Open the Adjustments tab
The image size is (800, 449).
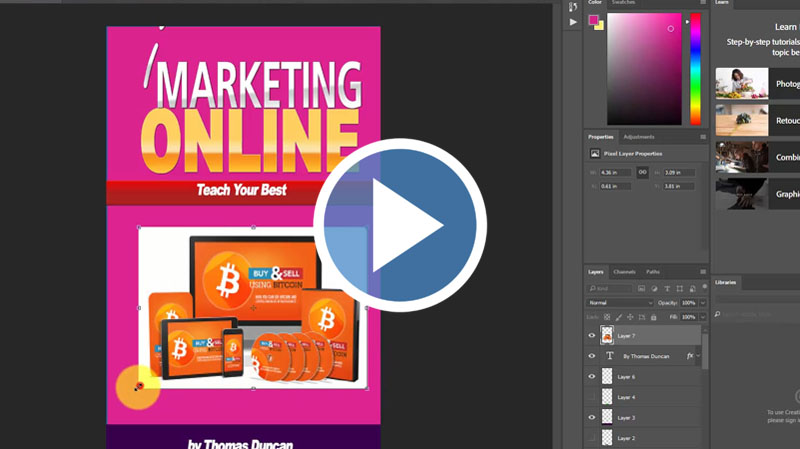(638, 136)
